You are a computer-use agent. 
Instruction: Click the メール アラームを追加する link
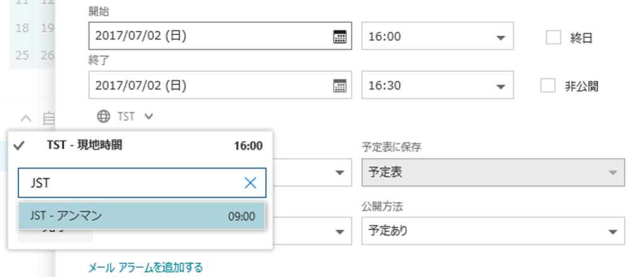[x=146, y=268]
